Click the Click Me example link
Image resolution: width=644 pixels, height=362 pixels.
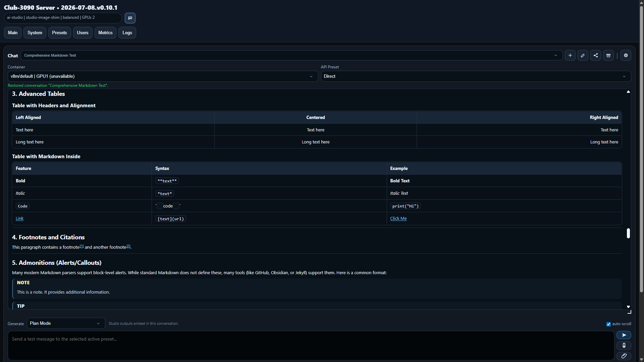tap(398, 218)
